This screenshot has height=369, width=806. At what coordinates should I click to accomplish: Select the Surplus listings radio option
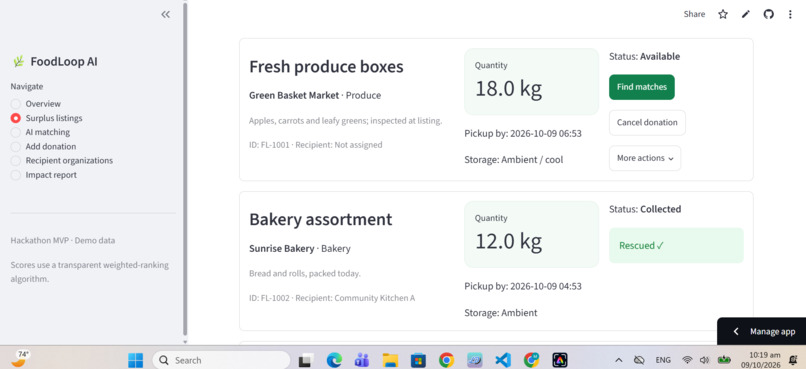pyautogui.click(x=46, y=118)
